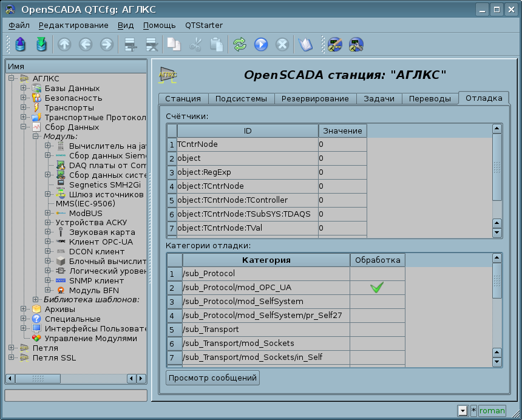The height and width of the screenshot is (420, 522).
Task: Collapse the Сбор Данных tree node
Action: [x=24, y=127]
